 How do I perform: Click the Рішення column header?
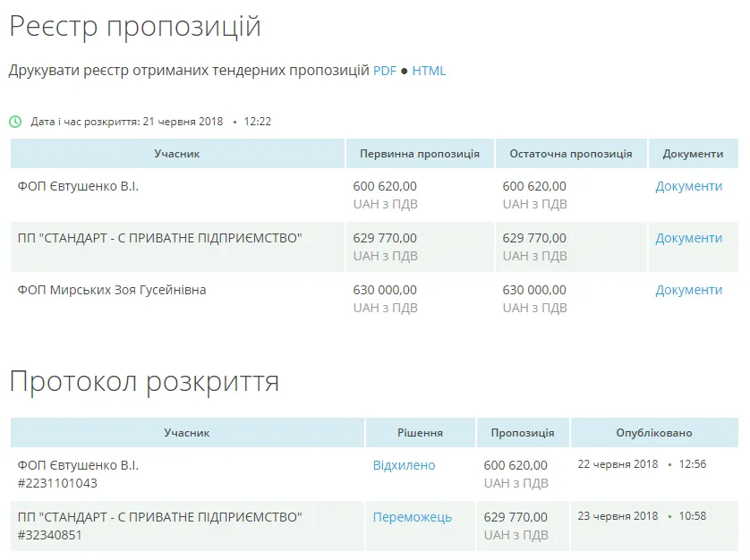click(x=420, y=433)
